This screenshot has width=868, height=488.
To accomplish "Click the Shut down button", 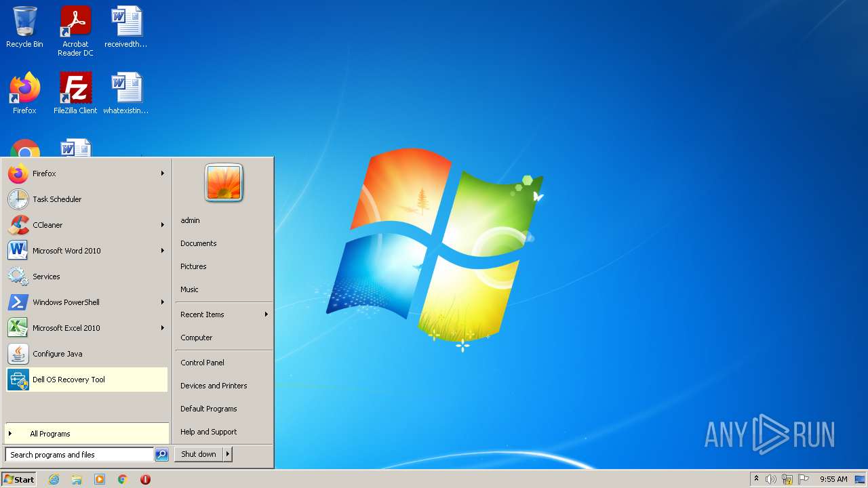I will 199,454.
